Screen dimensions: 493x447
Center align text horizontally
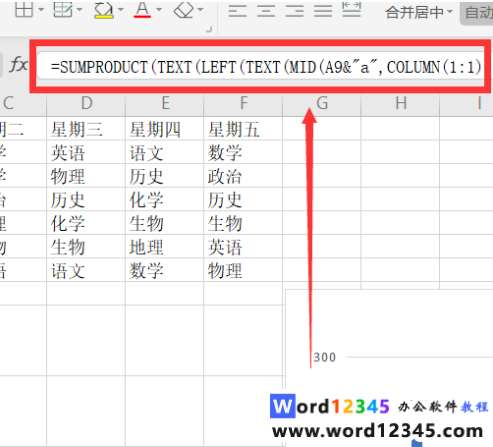pos(266,11)
